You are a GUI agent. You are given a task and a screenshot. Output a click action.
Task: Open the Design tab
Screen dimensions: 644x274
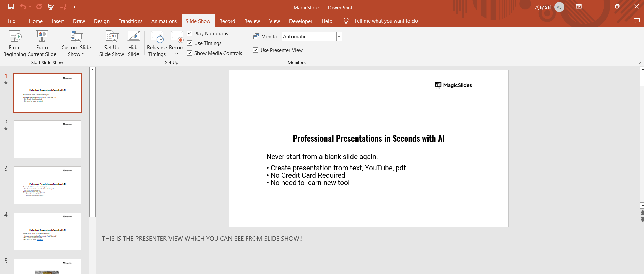(102, 21)
